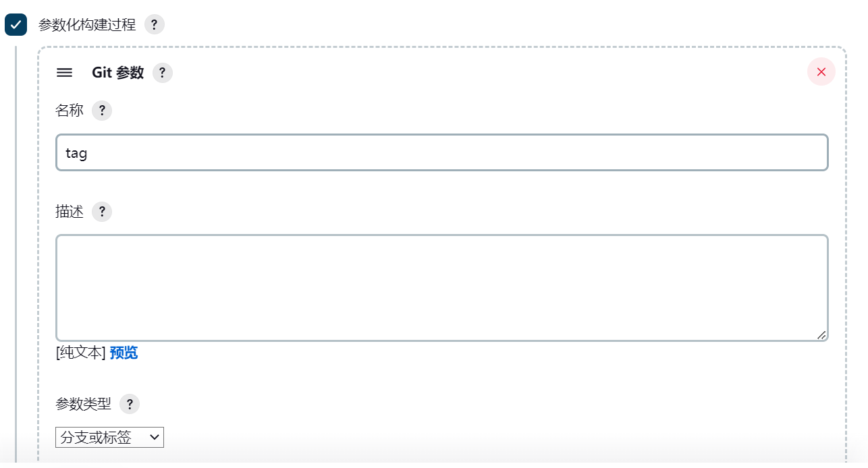868x468 pixels.
Task: Uncheck the 参数化构建过程 checkbox
Action: 16,25
